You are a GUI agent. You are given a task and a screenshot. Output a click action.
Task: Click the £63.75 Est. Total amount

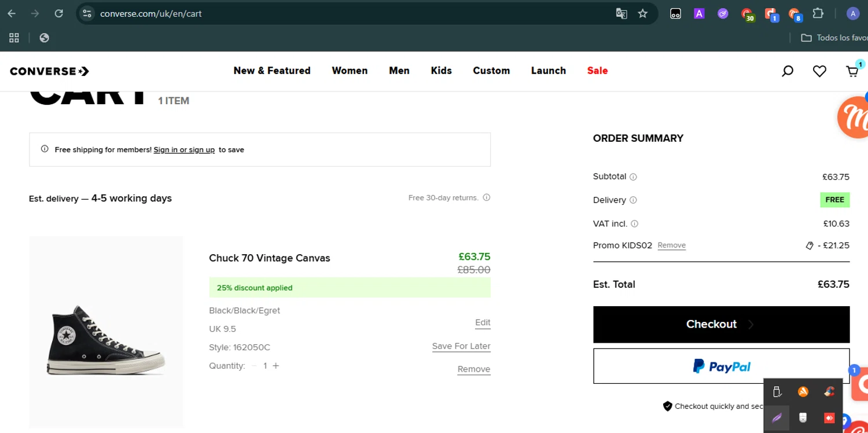[x=833, y=284]
